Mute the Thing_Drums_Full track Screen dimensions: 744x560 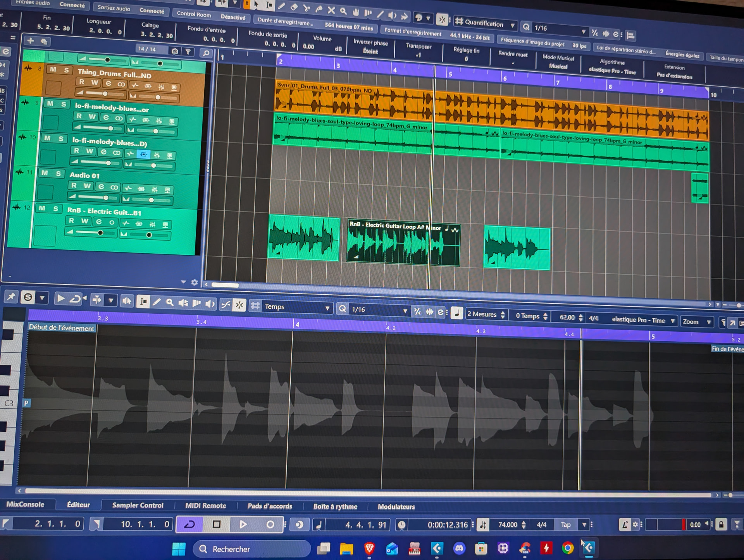point(53,69)
